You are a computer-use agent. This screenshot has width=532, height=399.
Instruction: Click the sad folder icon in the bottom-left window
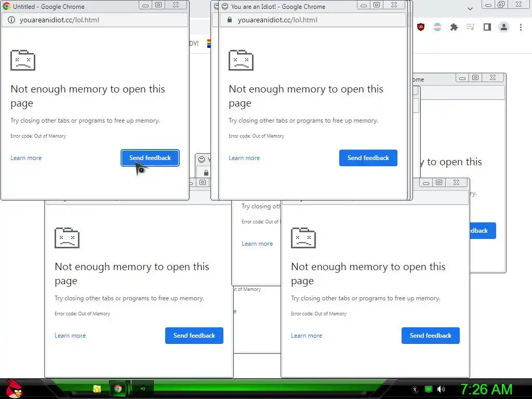67,238
